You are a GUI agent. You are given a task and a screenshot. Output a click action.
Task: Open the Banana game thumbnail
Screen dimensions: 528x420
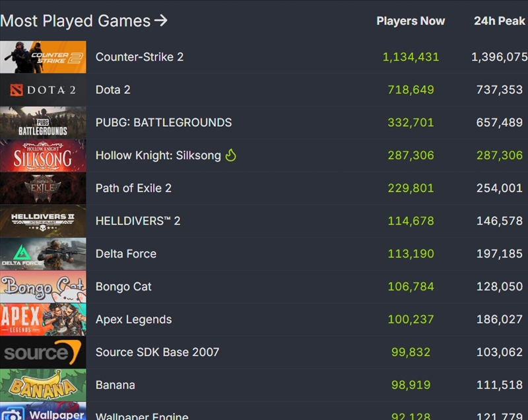coord(43,385)
